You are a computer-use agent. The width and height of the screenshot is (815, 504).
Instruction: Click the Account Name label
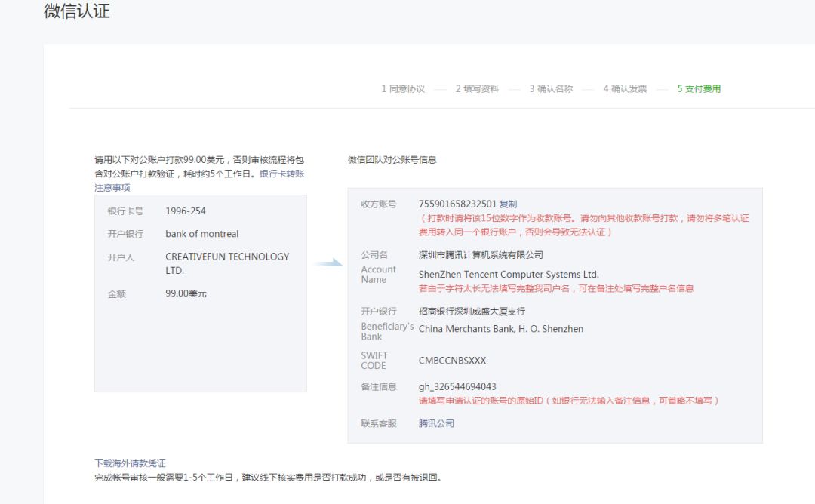pyautogui.click(x=378, y=275)
